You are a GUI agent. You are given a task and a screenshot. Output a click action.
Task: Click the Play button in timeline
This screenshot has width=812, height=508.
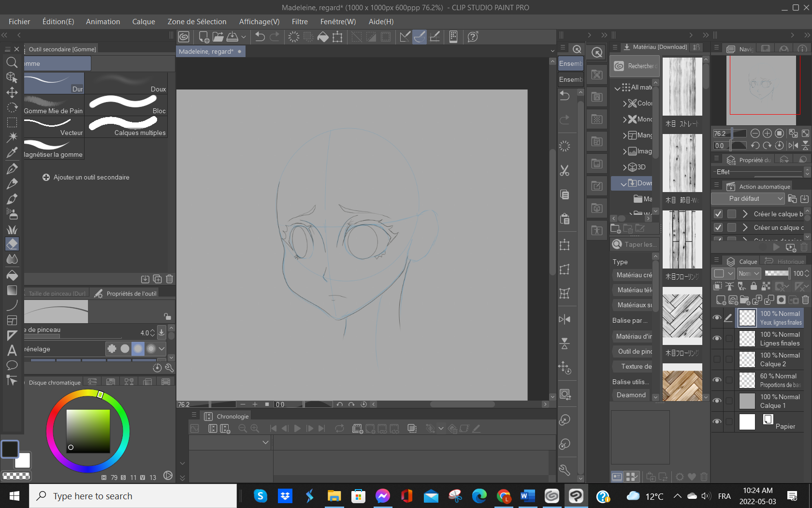(x=297, y=428)
